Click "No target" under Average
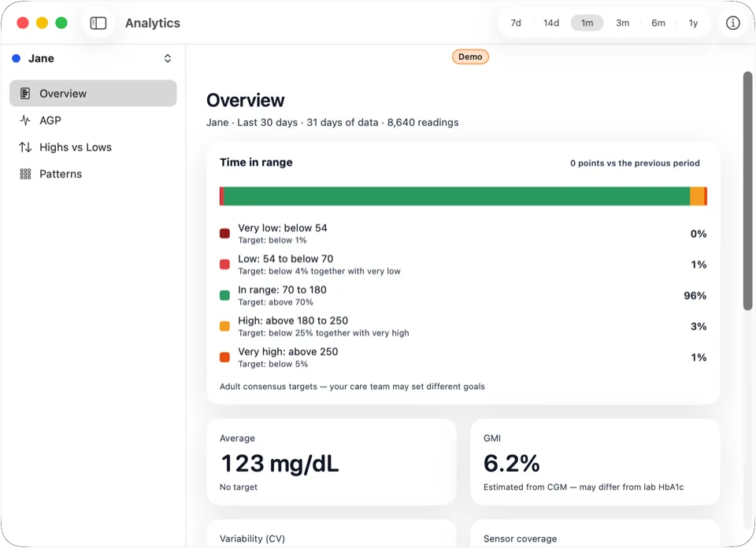Screen dimensions: 756x548 click(x=238, y=487)
